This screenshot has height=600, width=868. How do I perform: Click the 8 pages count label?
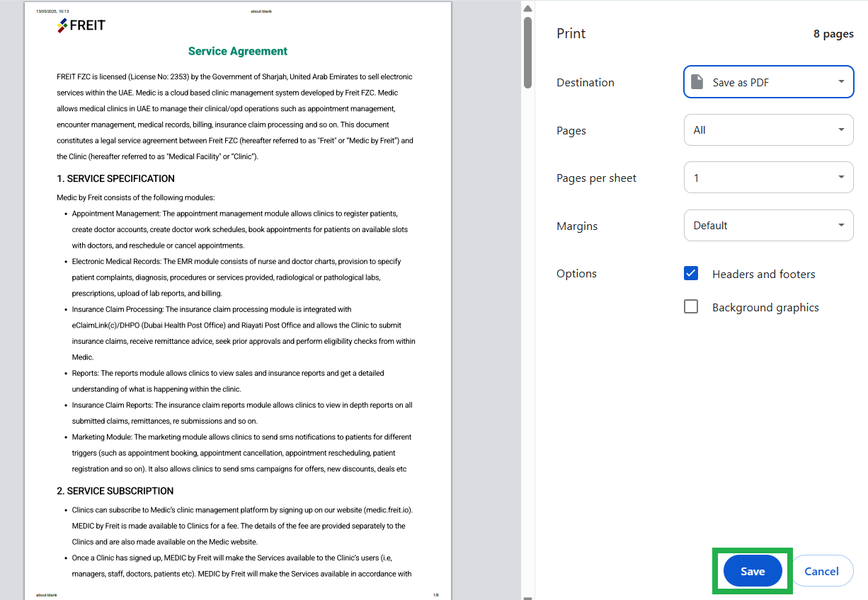833,34
